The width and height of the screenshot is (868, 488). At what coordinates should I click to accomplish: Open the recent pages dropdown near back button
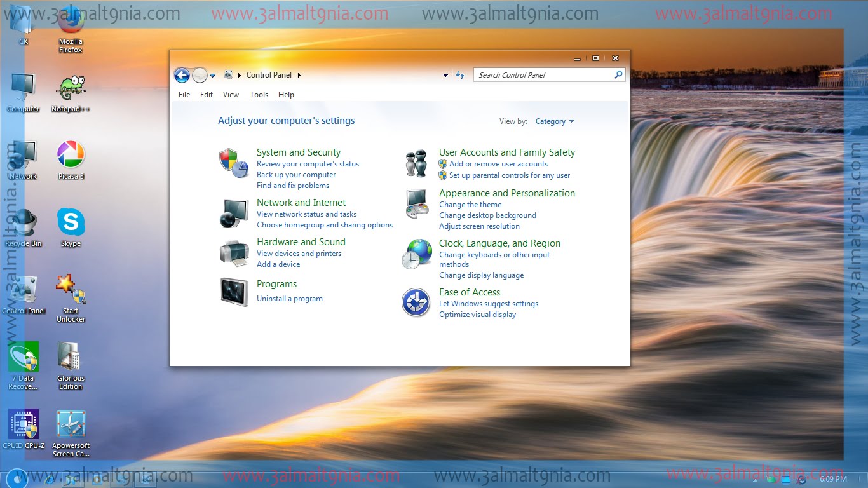(x=212, y=74)
